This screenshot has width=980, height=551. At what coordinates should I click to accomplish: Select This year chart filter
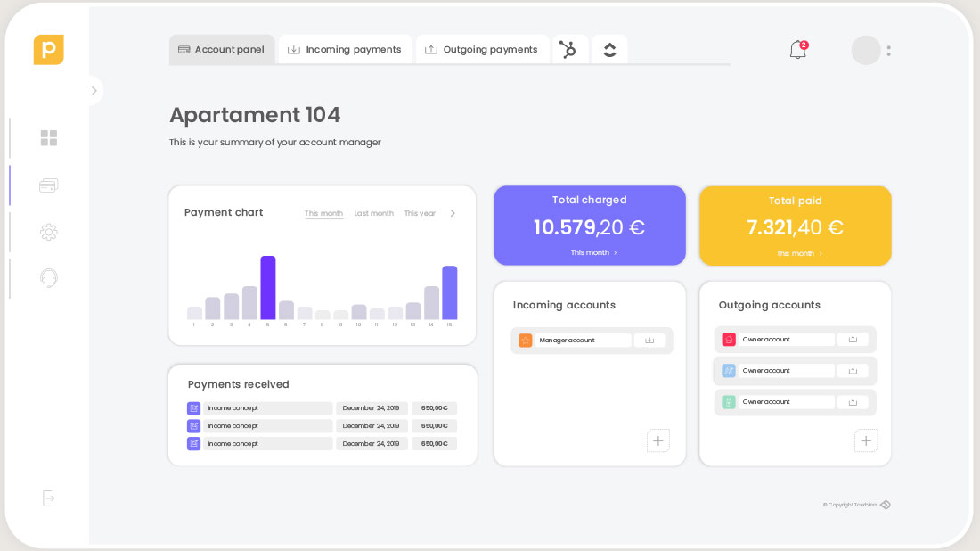click(x=420, y=214)
